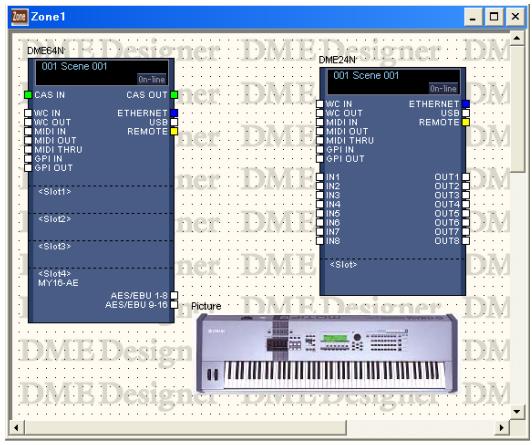The height and width of the screenshot is (445, 532).
Task: Click the MIDI OUT port on DME24N
Action: pos(320,131)
